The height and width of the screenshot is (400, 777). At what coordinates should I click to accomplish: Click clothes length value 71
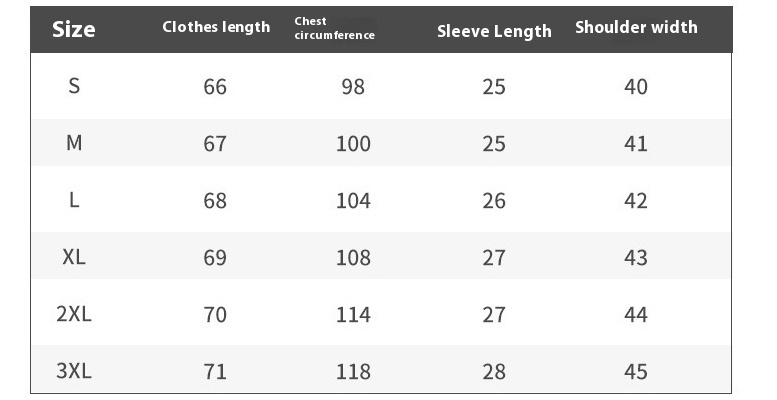(215, 372)
